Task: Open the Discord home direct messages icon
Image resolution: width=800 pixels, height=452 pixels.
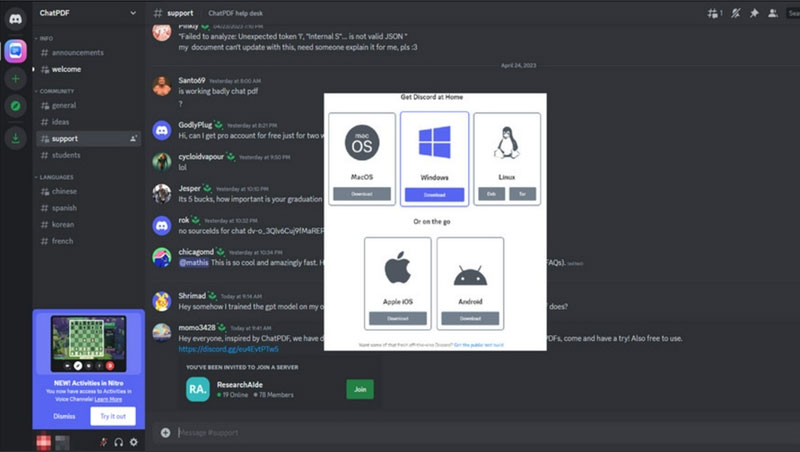Action: click(15, 18)
